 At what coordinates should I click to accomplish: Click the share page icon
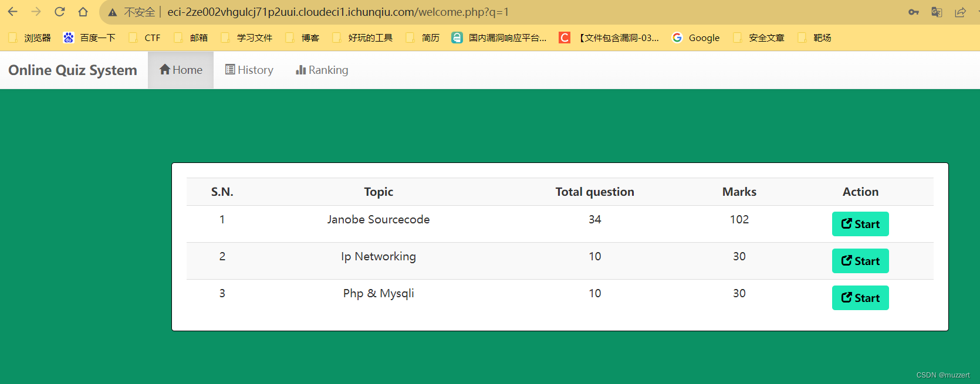961,12
